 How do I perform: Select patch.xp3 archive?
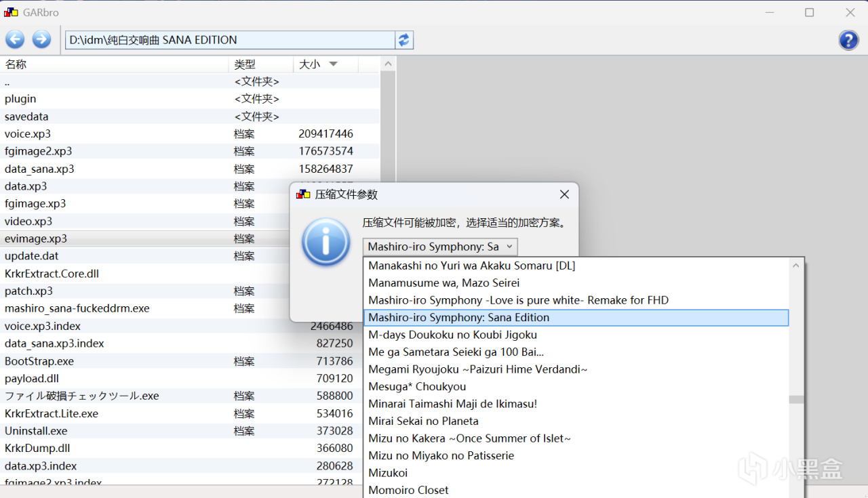[144, 291]
